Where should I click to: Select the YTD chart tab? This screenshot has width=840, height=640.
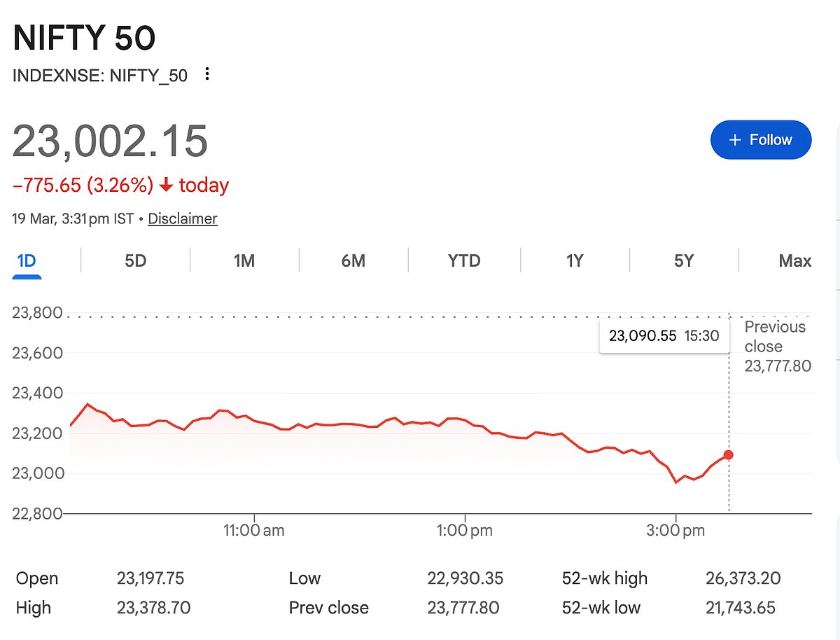tap(464, 261)
